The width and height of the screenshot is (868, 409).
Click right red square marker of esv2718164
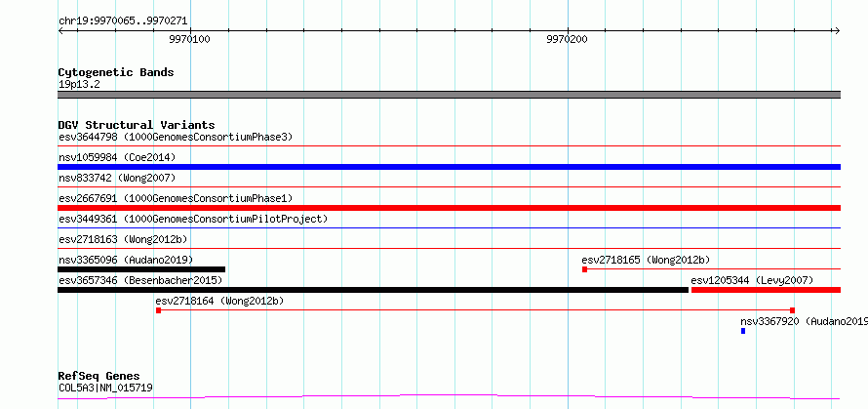click(793, 310)
